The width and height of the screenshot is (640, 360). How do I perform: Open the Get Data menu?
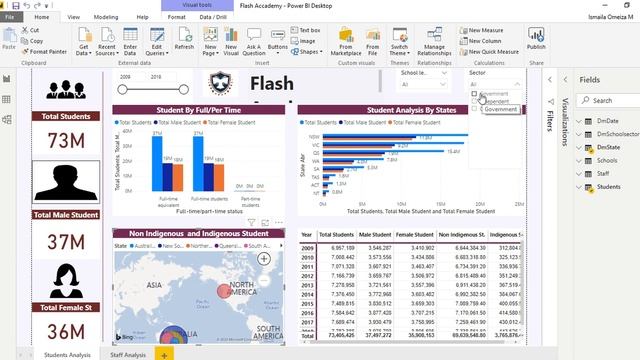coord(84,41)
